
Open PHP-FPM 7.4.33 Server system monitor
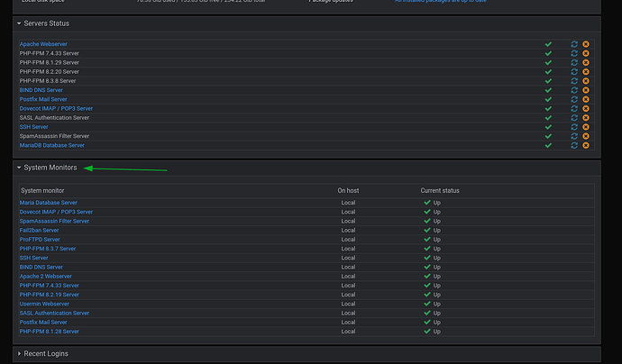click(x=50, y=286)
